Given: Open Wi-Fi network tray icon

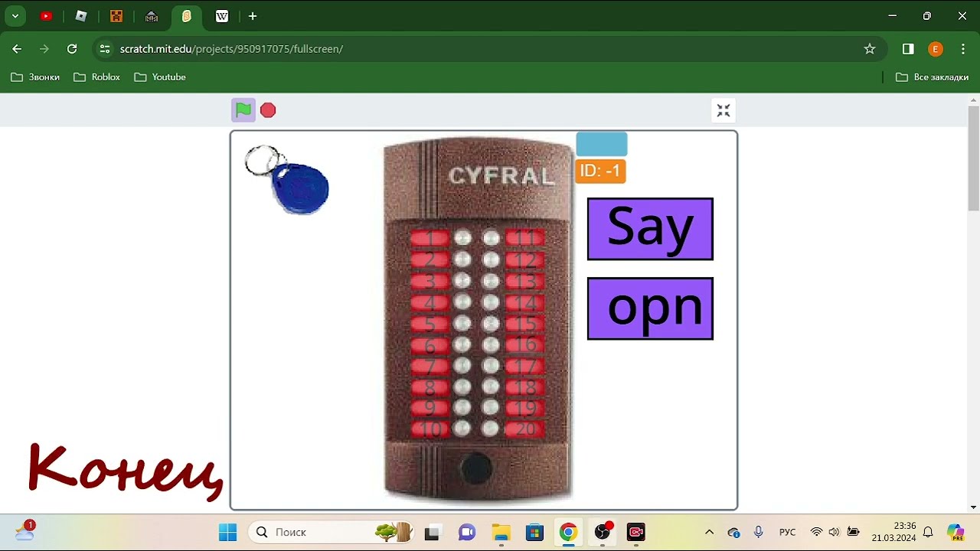Looking at the screenshot, I should (816, 532).
